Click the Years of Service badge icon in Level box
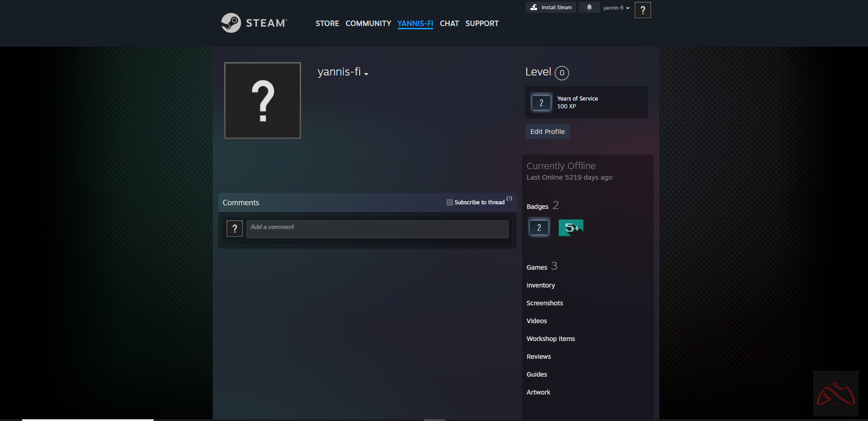 point(541,102)
